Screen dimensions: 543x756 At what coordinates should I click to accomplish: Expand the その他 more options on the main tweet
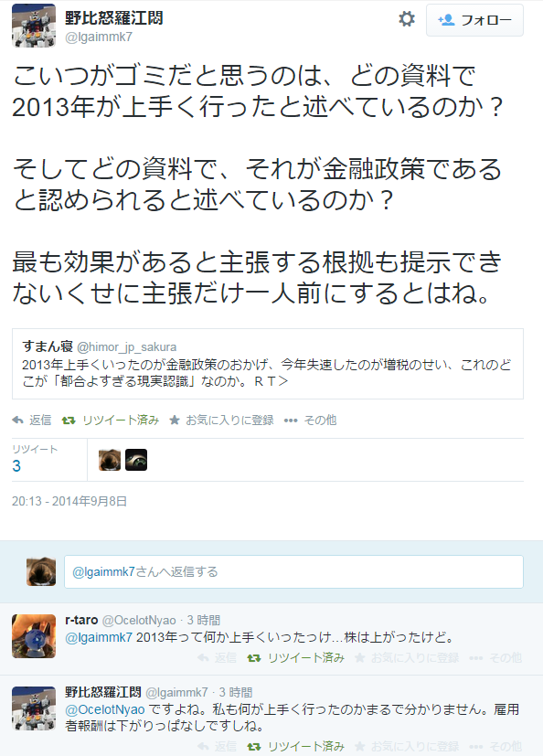point(310,420)
